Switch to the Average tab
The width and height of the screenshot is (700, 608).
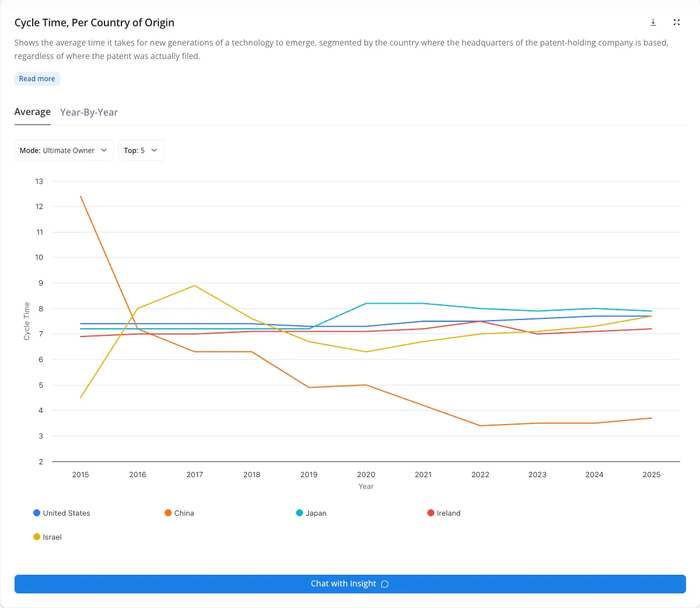coord(33,112)
